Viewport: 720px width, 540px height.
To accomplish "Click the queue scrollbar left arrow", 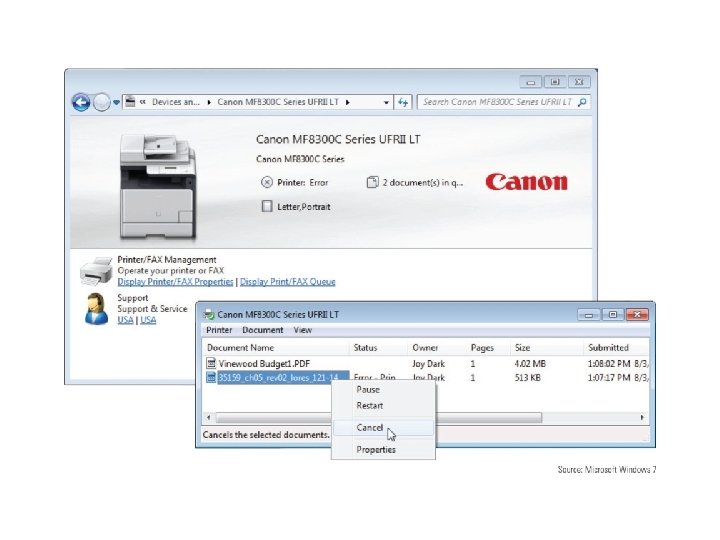I will point(208,417).
